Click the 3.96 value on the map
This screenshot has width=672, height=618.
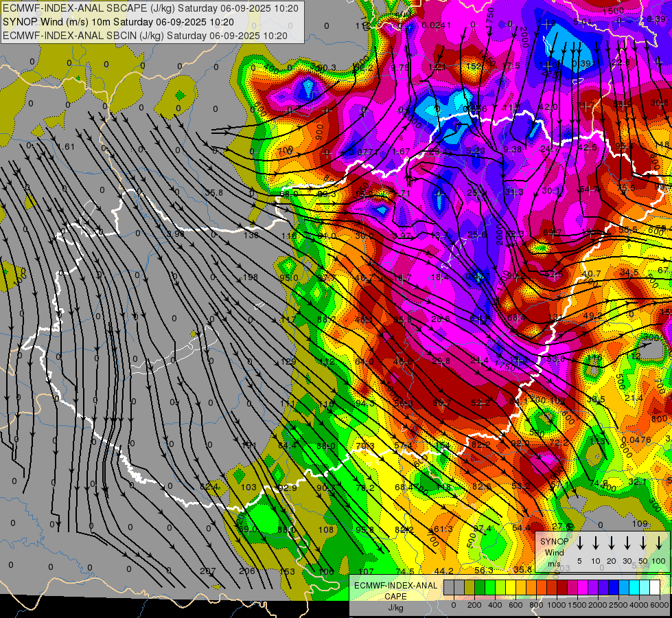(x=176, y=233)
